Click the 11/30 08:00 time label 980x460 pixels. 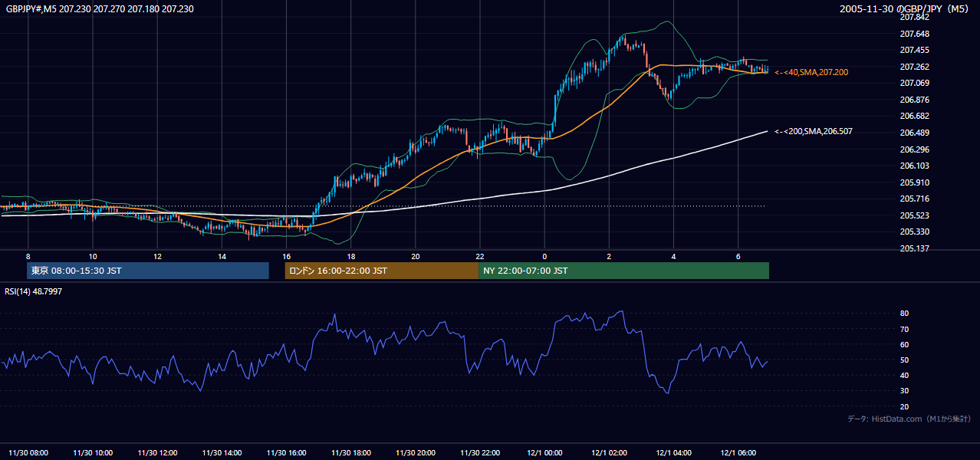tap(28, 452)
